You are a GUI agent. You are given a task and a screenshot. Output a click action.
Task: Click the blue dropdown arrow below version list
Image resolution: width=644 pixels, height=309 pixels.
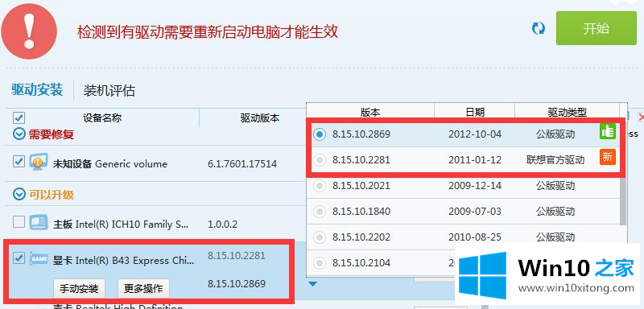click(x=313, y=283)
